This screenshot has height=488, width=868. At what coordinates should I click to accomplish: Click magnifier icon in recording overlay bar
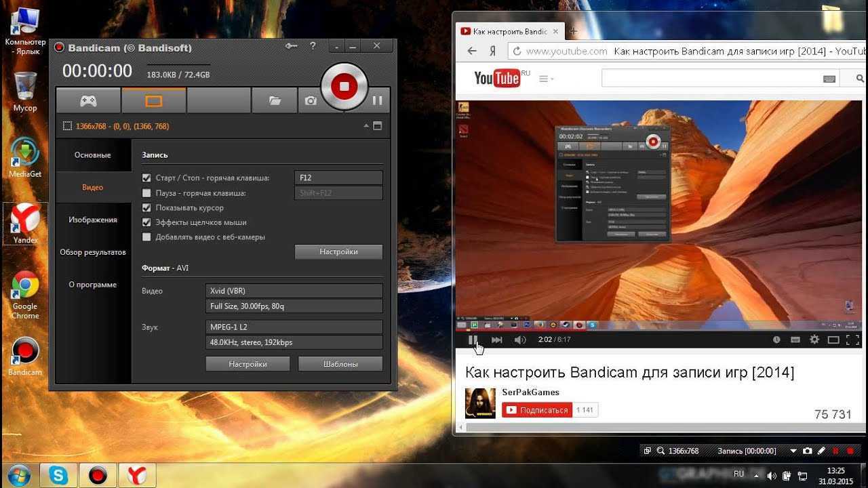[659, 451]
